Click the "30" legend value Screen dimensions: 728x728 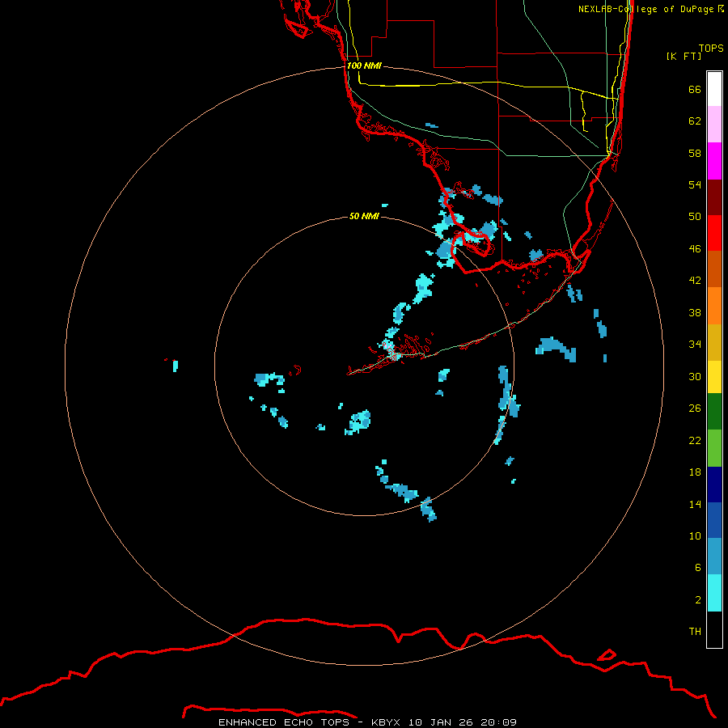coord(695,376)
